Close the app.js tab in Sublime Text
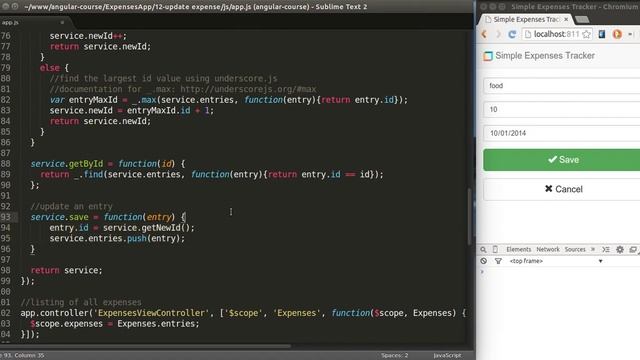 (x=62, y=22)
